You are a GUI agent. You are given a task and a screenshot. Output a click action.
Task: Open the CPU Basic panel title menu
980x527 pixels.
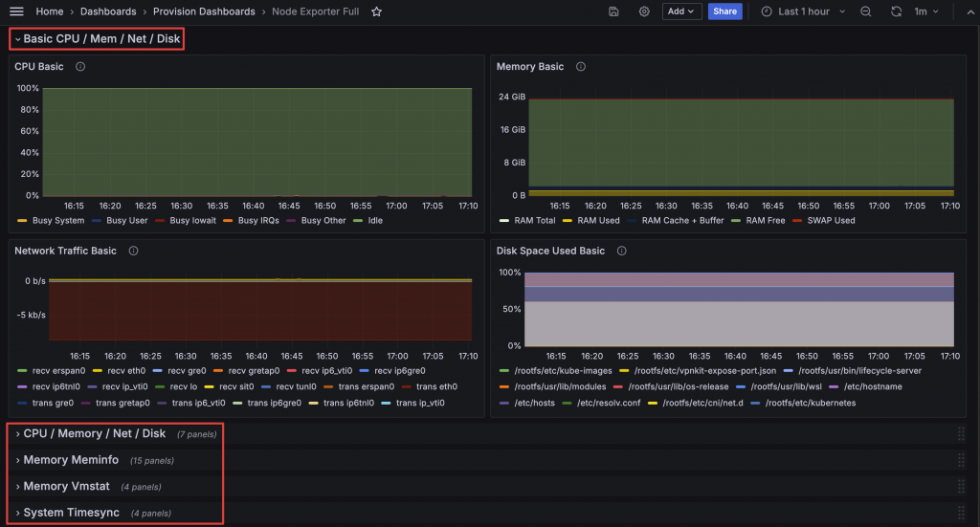[x=38, y=66]
